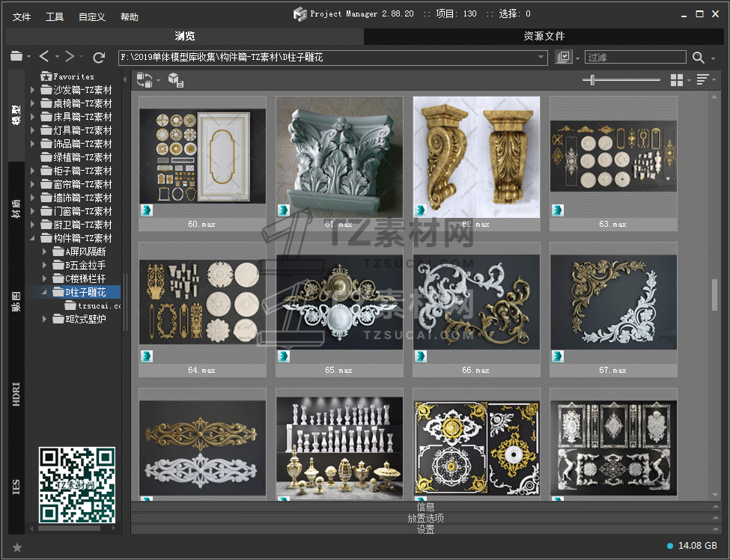Click the thumbnail size slider
This screenshot has height=560, width=730.
pos(593,80)
